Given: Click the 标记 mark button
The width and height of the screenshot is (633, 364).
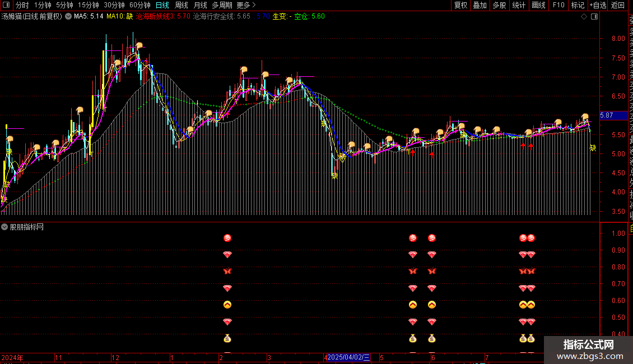Looking at the screenshot, I should coord(578,5).
